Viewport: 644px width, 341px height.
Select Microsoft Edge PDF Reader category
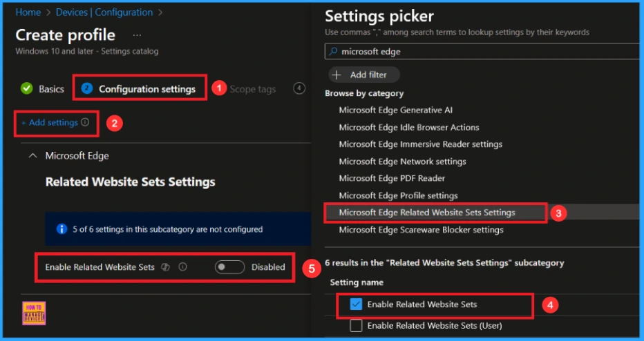[392, 179]
